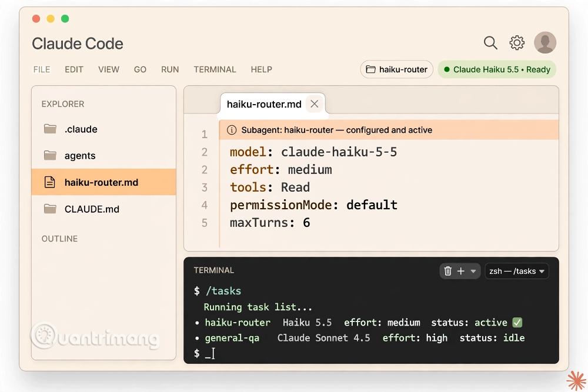Click the 'tools: Read' line

[x=270, y=187]
